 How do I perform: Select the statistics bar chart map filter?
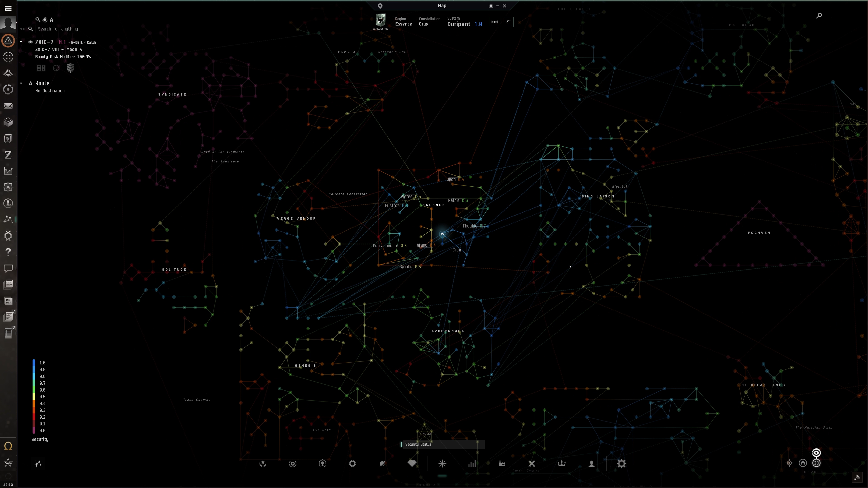coord(472,464)
